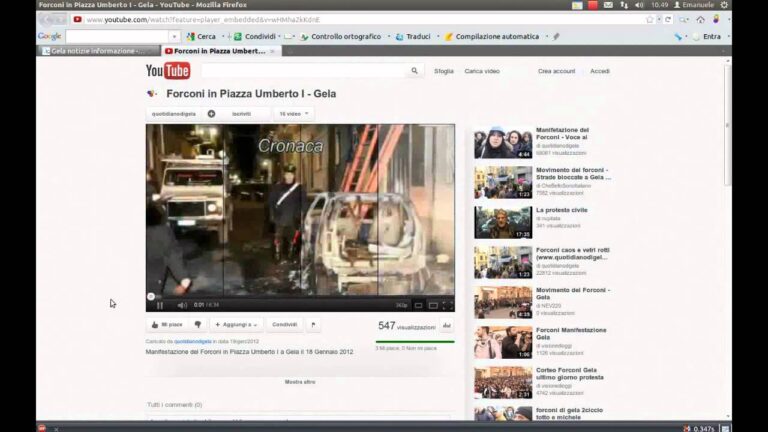Image resolution: width=768 pixels, height=432 pixels.
Task: Open video statistics chart icon
Action: (447, 325)
